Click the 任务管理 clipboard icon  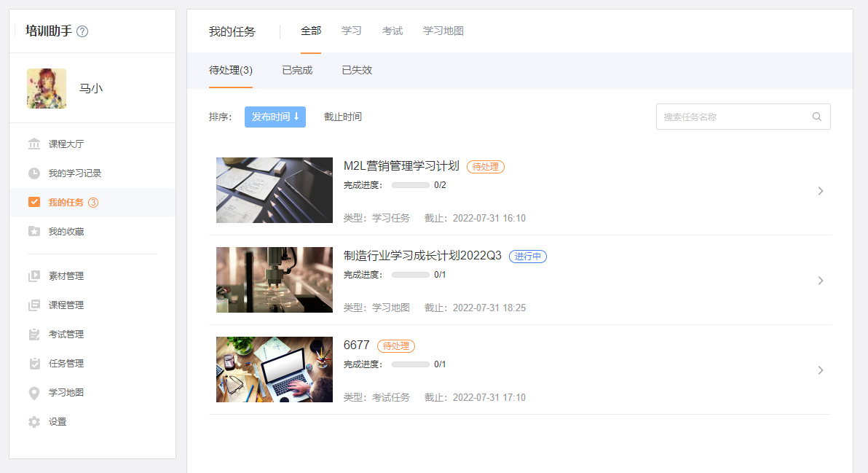(x=34, y=364)
